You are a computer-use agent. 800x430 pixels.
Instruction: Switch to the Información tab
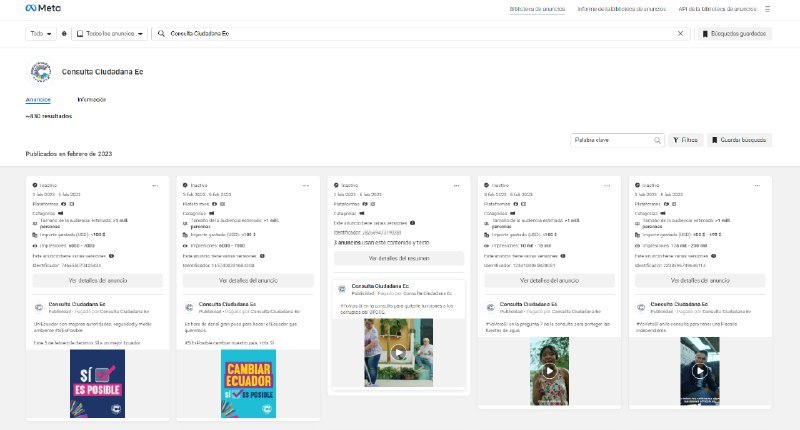point(92,99)
